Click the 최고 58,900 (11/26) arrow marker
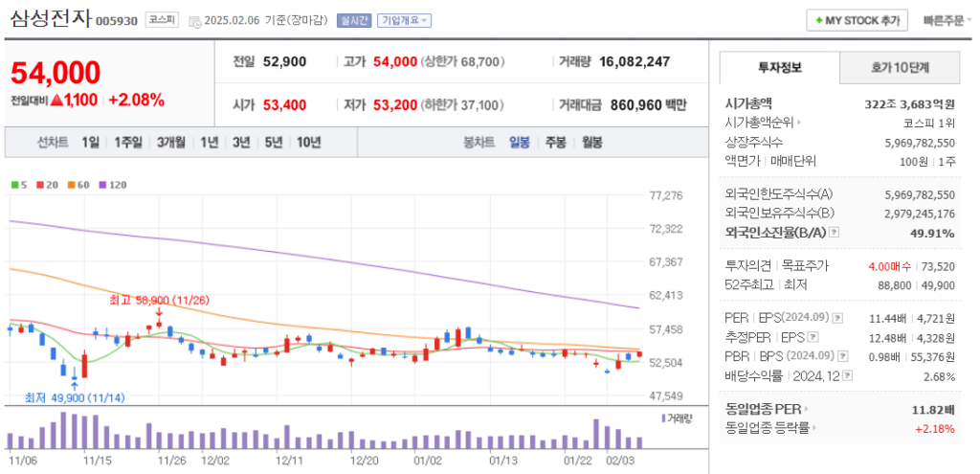Image resolution: width=980 pixels, height=474 pixels. click(x=160, y=312)
